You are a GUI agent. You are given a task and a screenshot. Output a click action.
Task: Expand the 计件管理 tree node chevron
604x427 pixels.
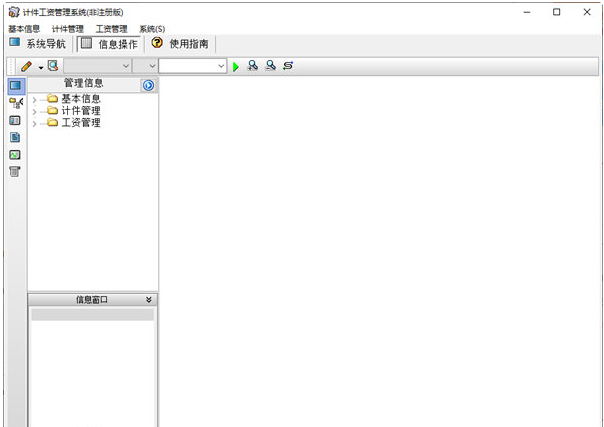pyautogui.click(x=35, y=112)
